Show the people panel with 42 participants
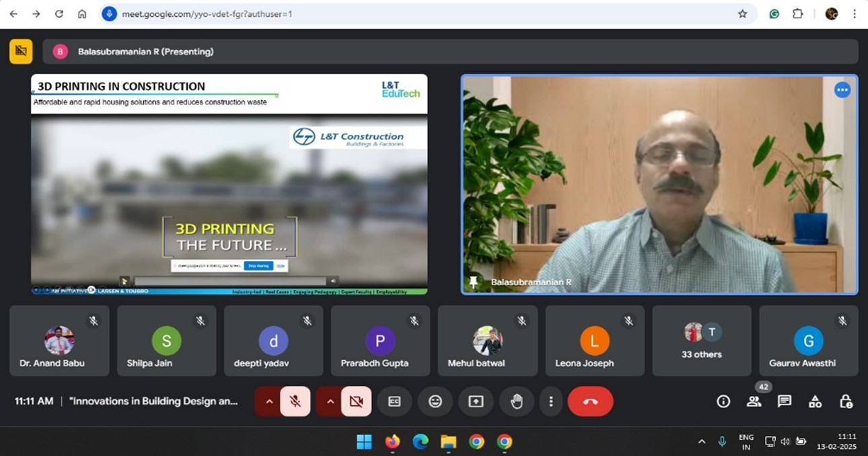The image size is (868, 456). click(x=754, y=402)
